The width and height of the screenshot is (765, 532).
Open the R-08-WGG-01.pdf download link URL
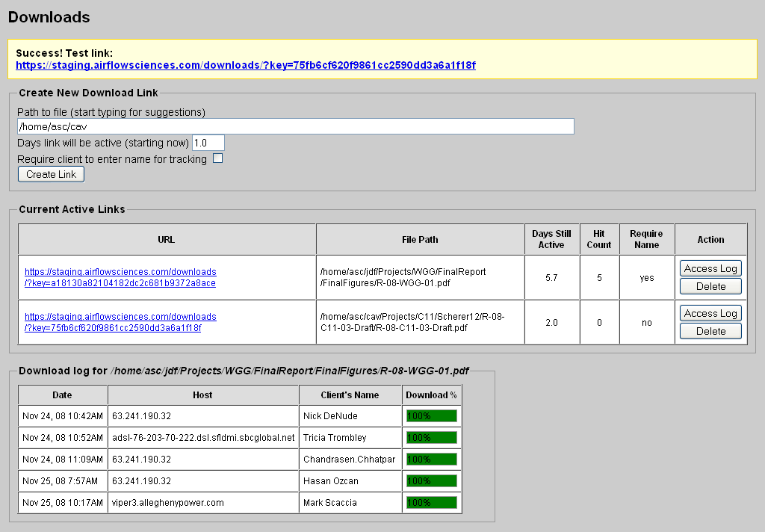click(x=120, y=277)
